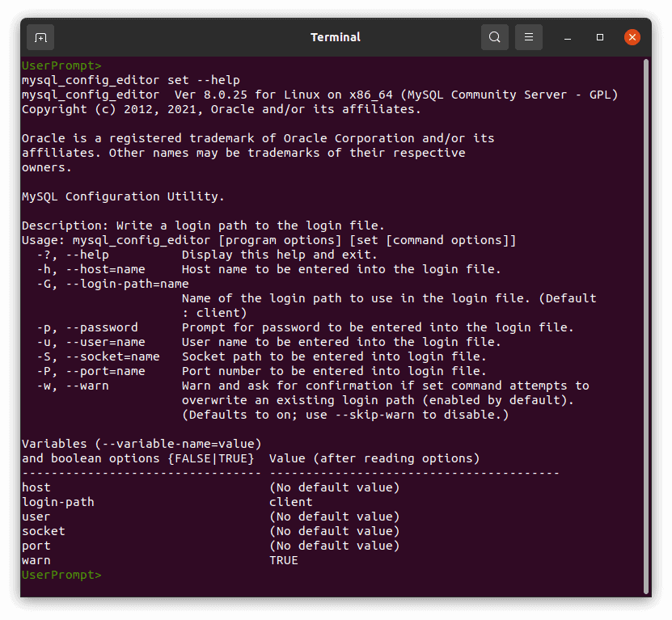Viewport: 672px width, 620px height.
Task: Click 'overwrite an existing login path' line
Action: click(378, 401)
